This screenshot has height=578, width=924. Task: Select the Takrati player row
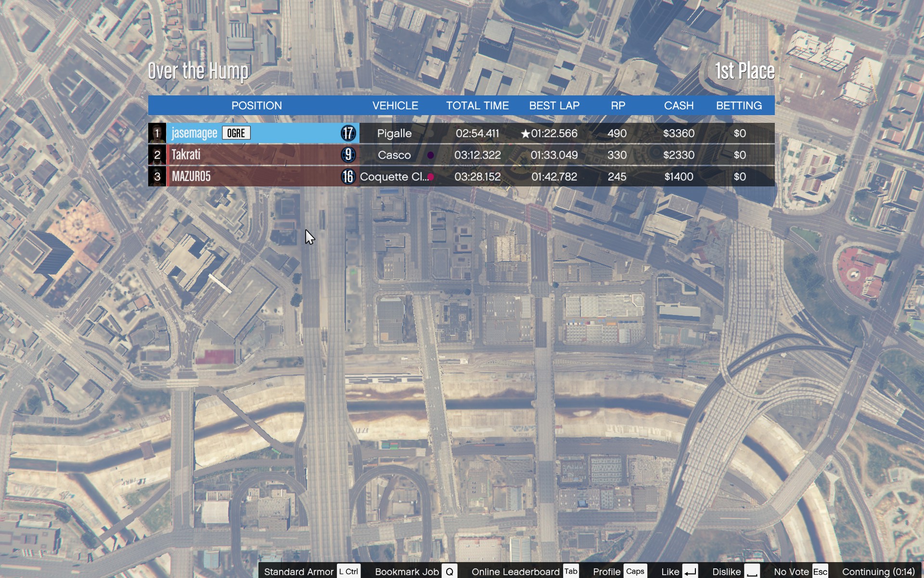(255, 155)
